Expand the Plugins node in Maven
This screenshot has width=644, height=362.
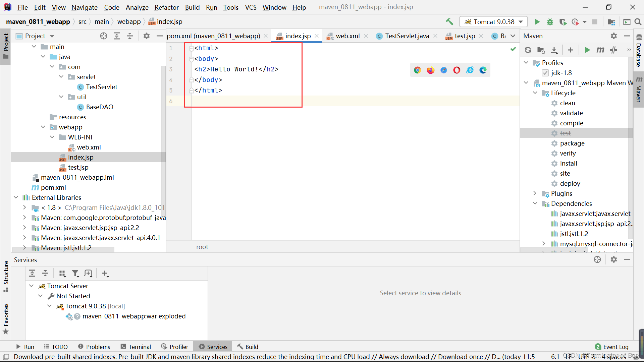(535, 193)
